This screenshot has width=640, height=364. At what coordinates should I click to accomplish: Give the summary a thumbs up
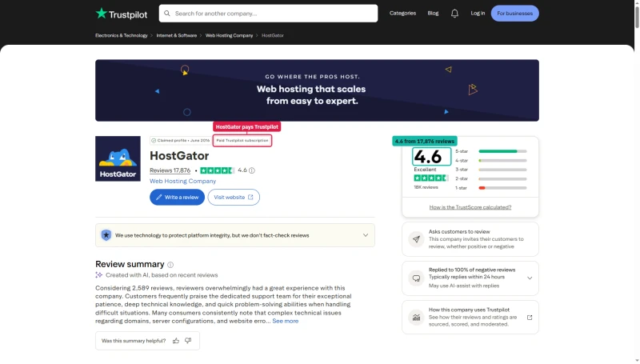point(176,341)
